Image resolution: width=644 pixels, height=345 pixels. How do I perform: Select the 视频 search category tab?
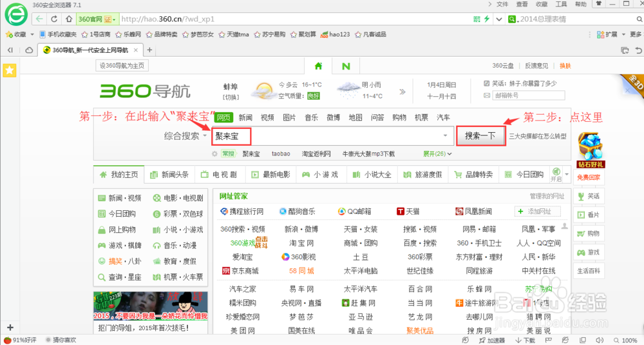point(267,117)
